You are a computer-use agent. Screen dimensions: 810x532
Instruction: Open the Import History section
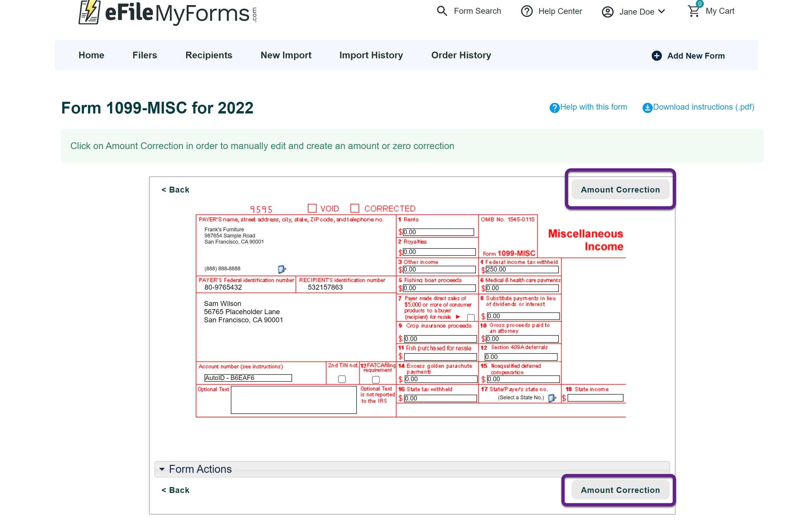(x=371, y=55)
